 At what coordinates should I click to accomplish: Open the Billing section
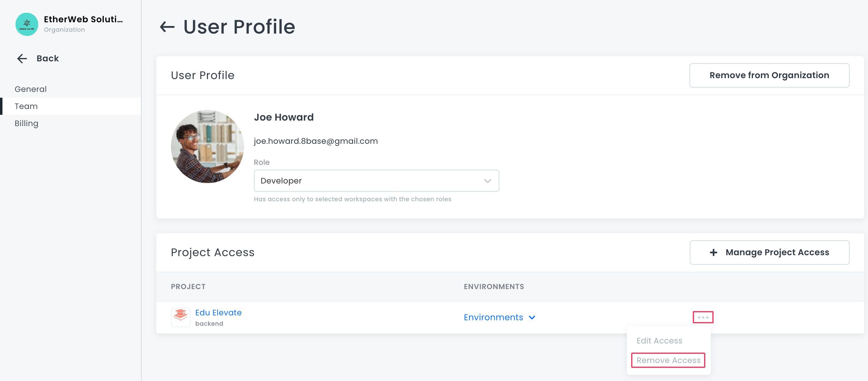coord(26,123)
